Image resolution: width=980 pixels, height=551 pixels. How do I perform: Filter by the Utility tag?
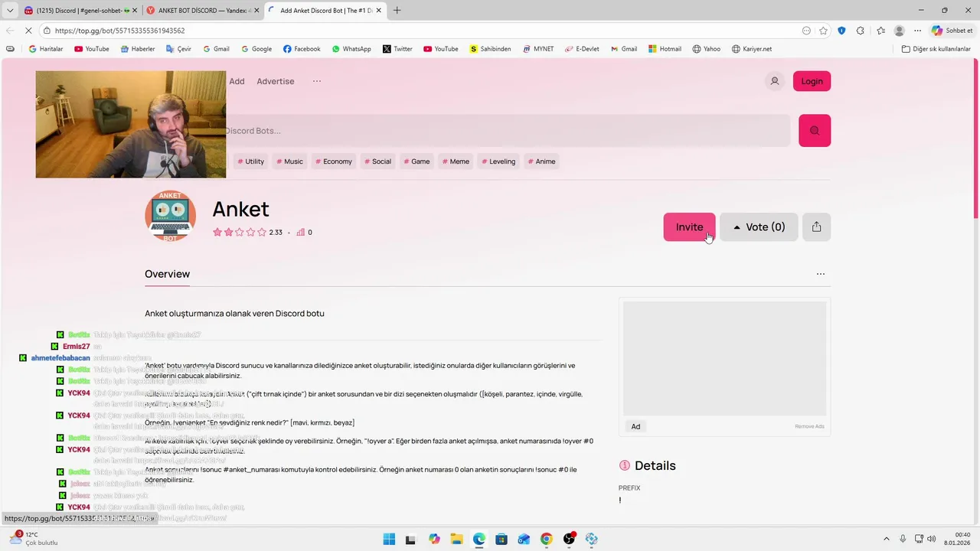[250, 161]
